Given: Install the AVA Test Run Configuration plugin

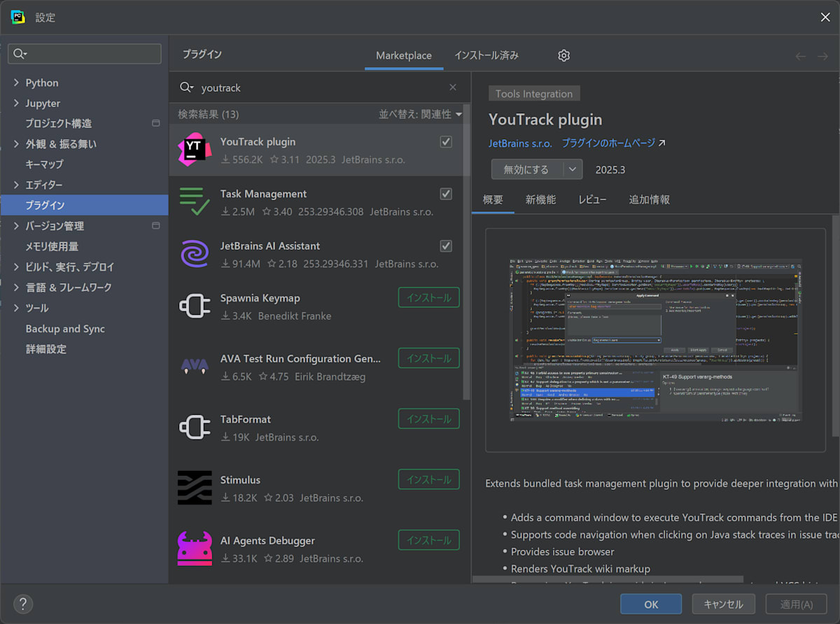Looking at the screenshot, I should [x=429, y=358].
